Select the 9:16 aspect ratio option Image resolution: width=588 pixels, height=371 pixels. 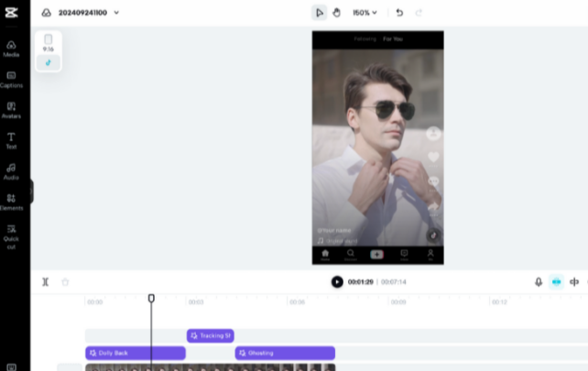pyautogui.click(x=49, y=43)
